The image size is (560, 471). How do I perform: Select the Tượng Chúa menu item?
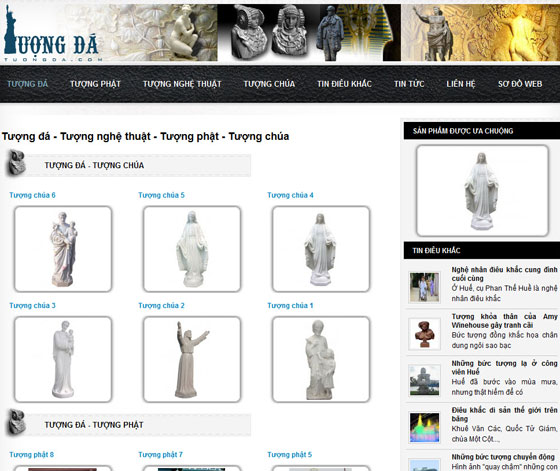click(x=269, y=84)
